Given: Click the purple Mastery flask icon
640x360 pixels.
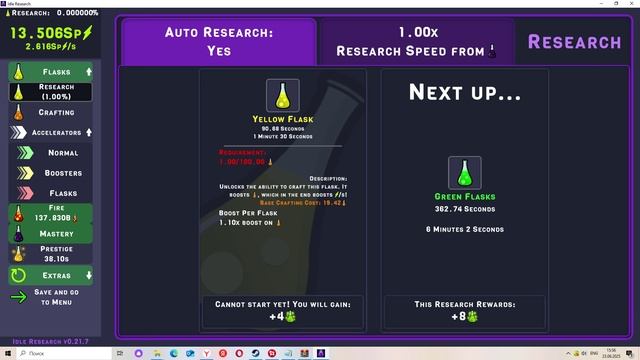Looking at the screenshot, I should 18,234.
